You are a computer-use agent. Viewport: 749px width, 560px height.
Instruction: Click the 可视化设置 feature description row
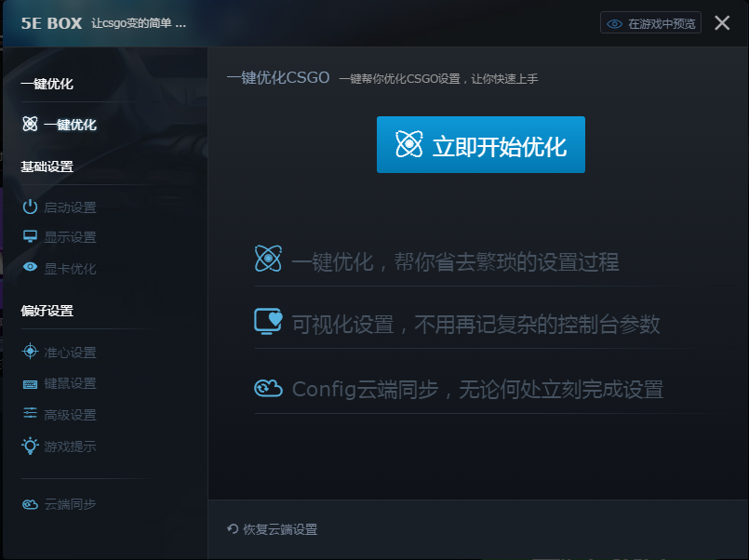(460, 324)
